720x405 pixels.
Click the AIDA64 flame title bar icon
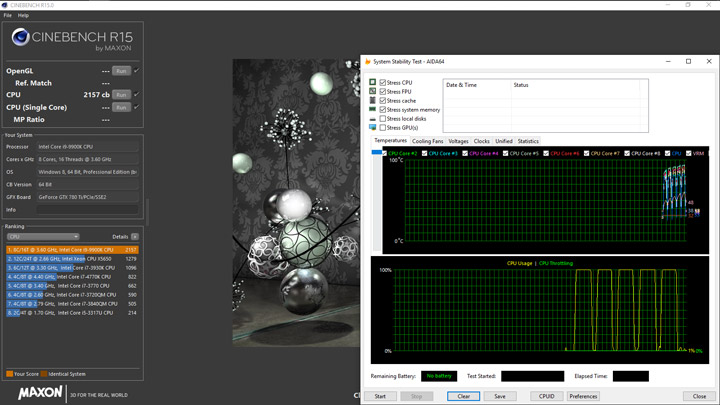click(x=368, y=61)
